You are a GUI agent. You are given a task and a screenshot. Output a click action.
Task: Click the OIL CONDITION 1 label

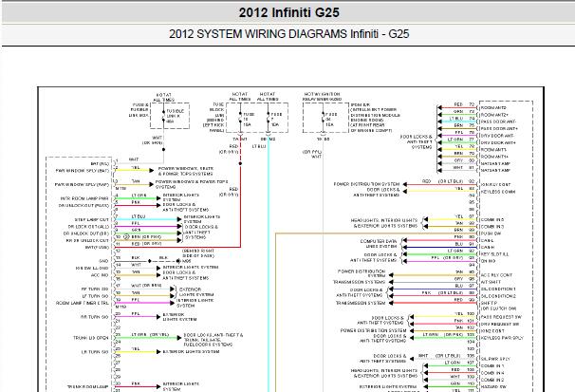(498, 289)
